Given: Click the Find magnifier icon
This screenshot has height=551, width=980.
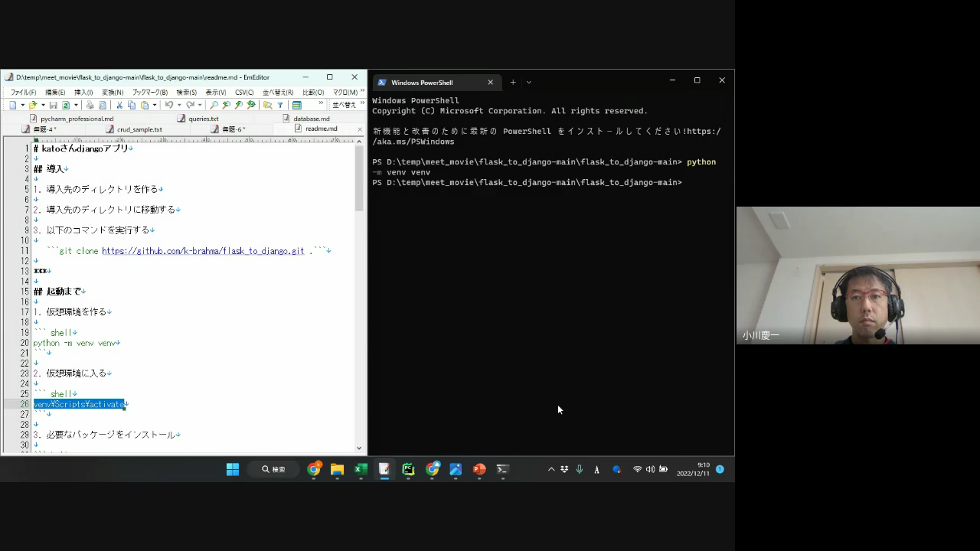Looking at the screenshot, I should tap(214, 105).
